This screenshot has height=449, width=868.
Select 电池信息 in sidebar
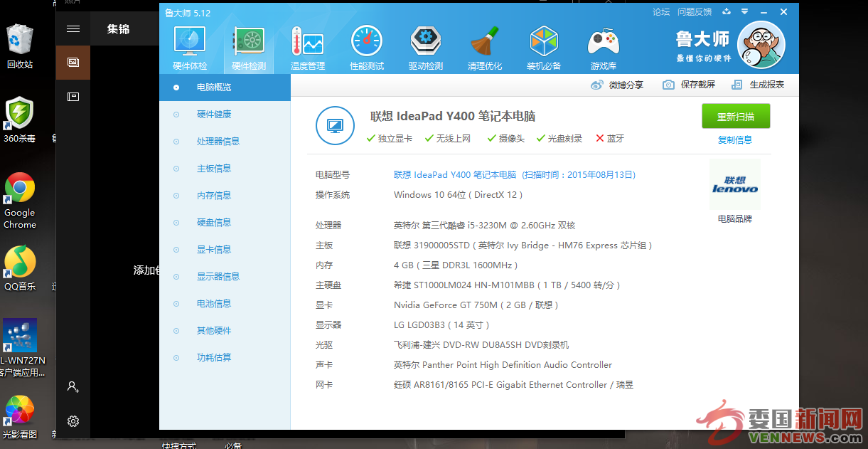(225, 304)
